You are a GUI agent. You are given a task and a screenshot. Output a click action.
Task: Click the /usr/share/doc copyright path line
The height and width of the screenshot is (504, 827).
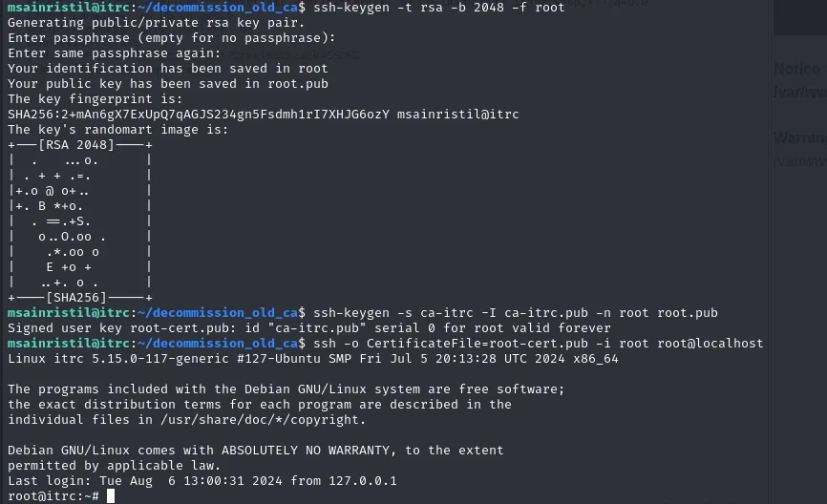pyautogui.click(x=186, y=420)
